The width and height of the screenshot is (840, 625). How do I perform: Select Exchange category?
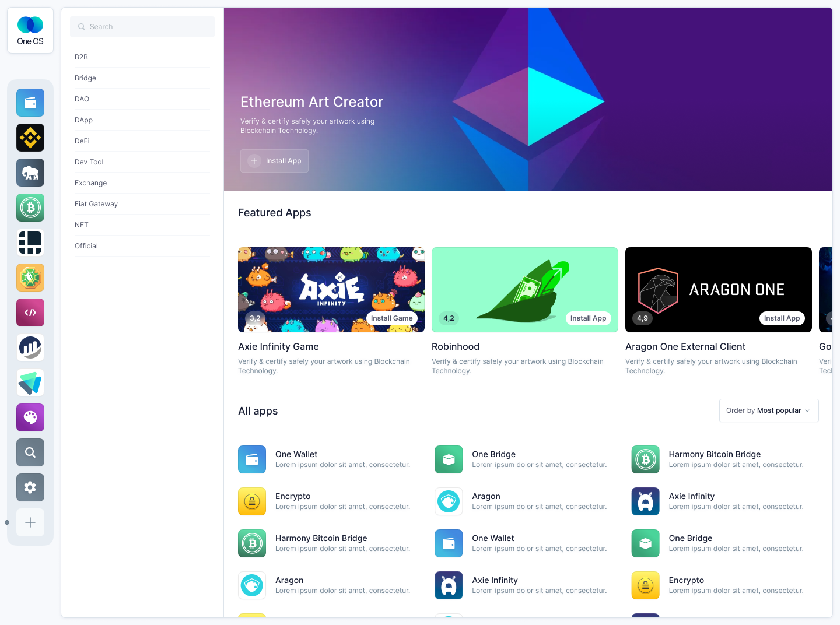click(x=142, y=183)
